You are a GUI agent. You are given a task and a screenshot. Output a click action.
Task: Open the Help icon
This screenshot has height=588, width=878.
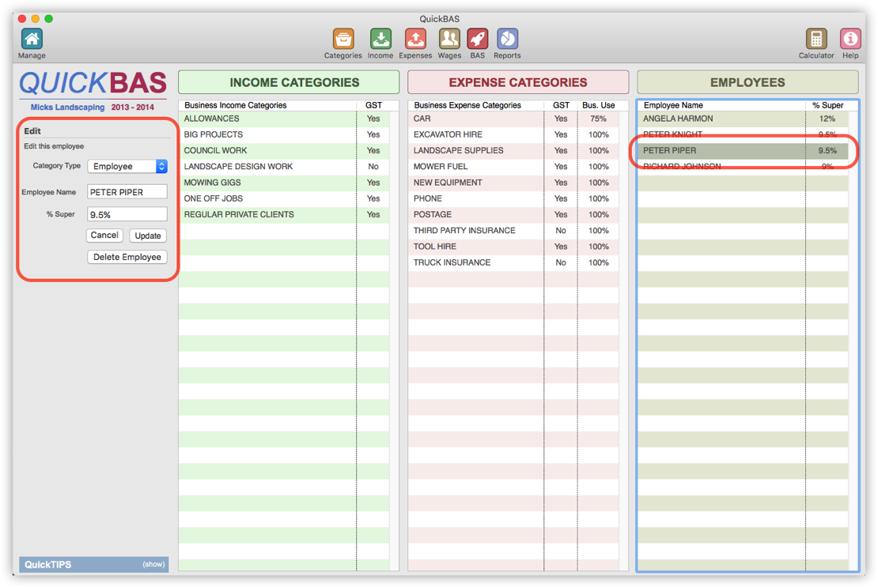pyautogui.click(x=850, y=40)
